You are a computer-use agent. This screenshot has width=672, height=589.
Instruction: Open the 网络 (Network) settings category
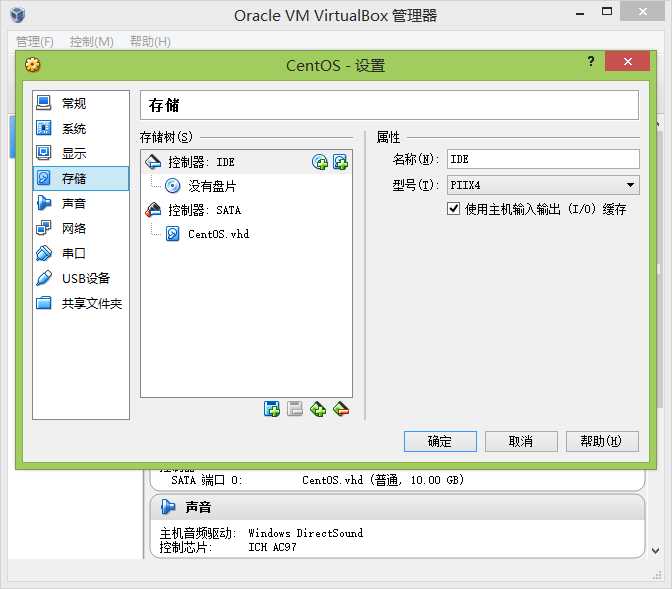click(x=81, y=228)
